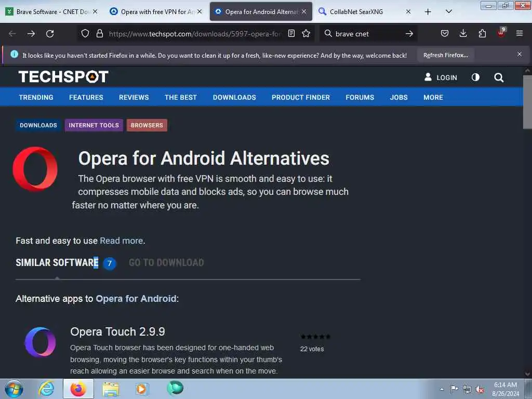The width and height of the screenshot is (532, 399).
Task: Select the SIMILAR SOFTWARE tab
Action: tap(57, 262)
